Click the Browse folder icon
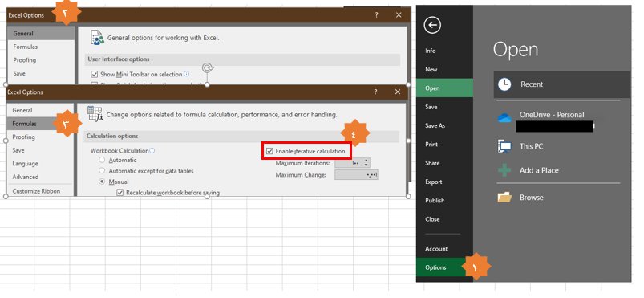The width and height of the screenshot is (644, 298). 504,198
